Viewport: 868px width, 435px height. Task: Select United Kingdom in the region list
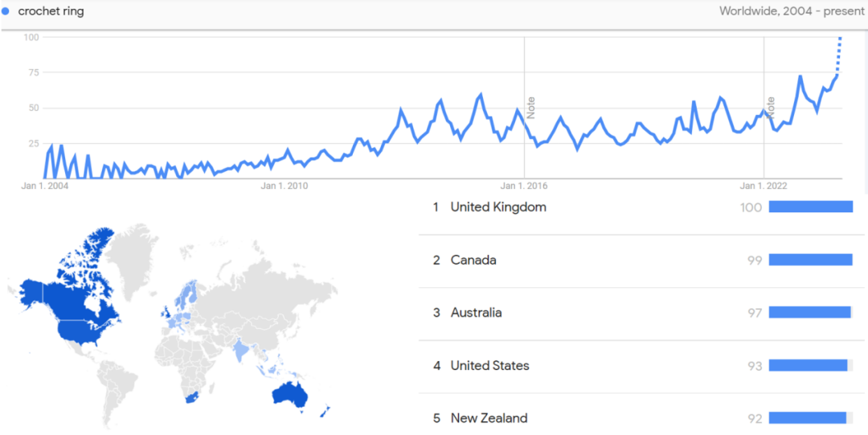point(641,207)
